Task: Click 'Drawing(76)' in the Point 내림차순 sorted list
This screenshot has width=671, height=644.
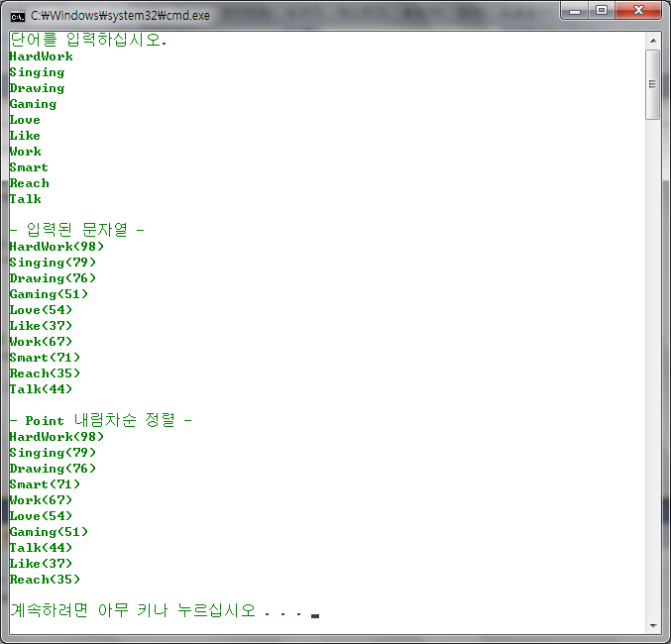Action: click(54, 468)
